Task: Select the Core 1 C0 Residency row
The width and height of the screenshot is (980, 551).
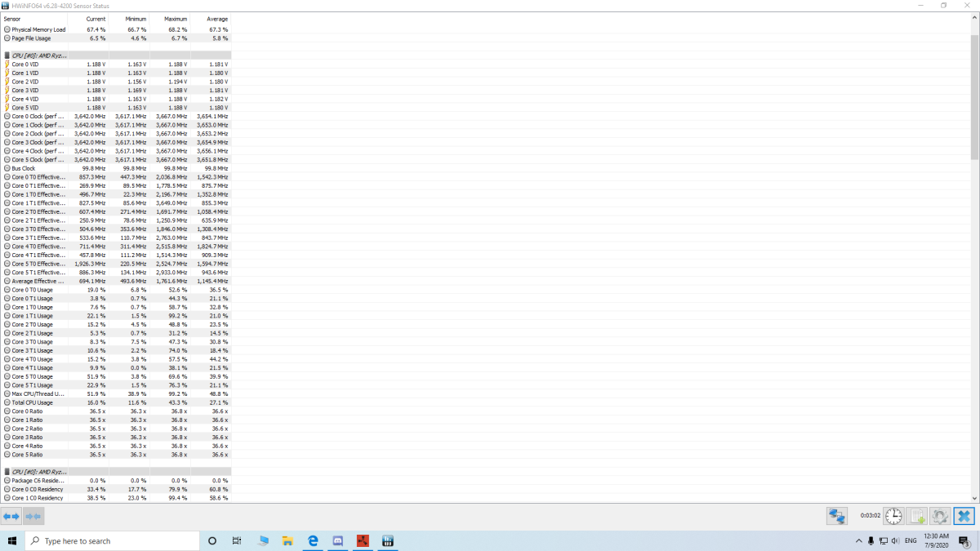Action: pos(116,498)
